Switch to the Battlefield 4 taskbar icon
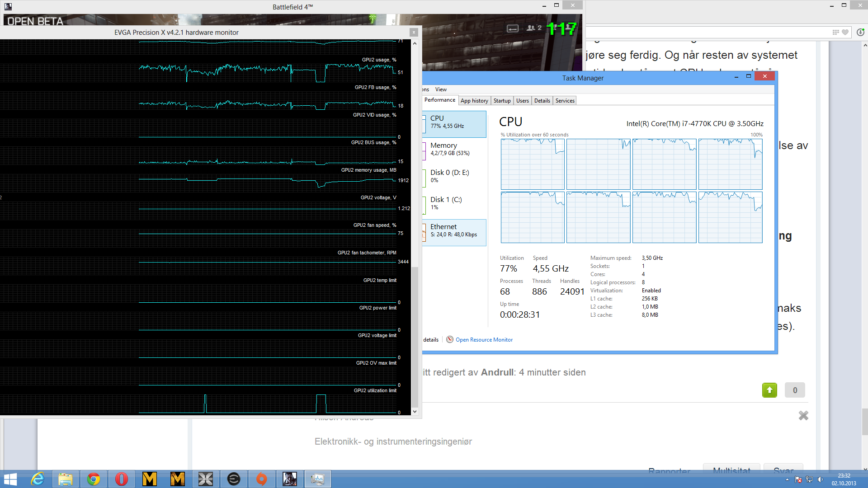This screenshot has height=488, width=868. (x=290, y=479)
